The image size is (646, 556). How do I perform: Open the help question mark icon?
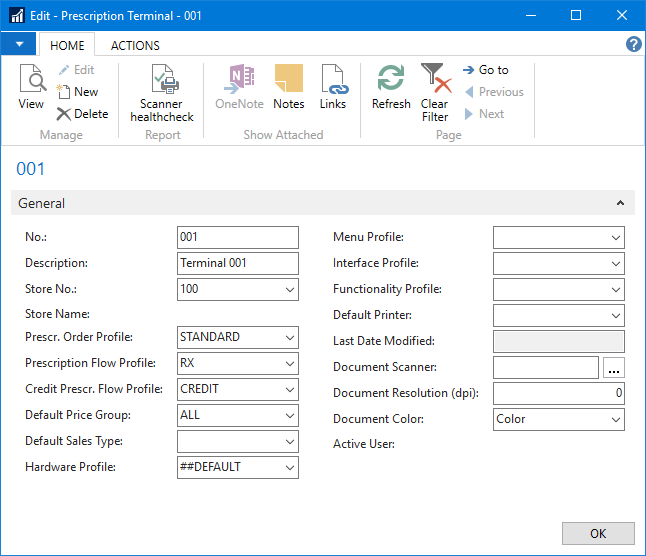coord(633,44)
